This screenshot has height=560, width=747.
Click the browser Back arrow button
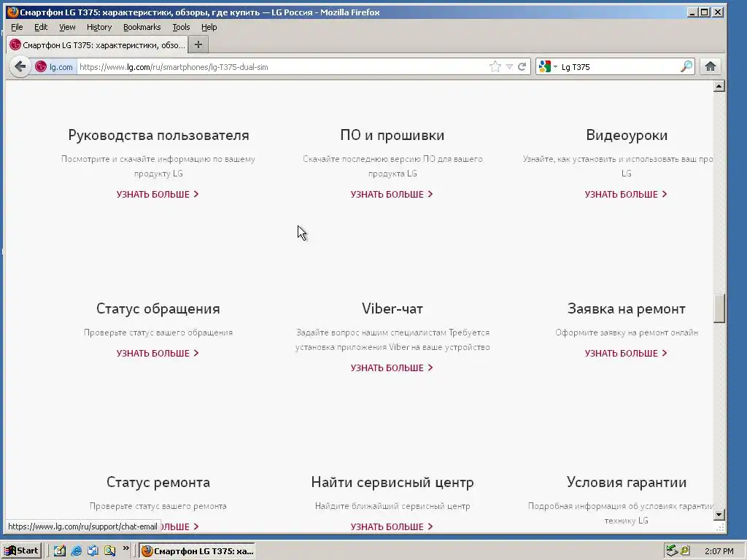click(20, 66)
